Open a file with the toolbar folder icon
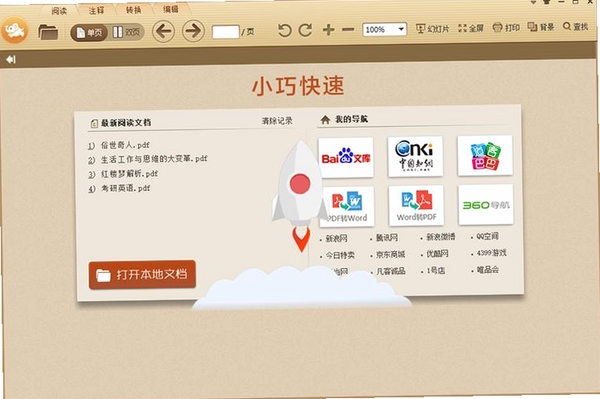 48,32
